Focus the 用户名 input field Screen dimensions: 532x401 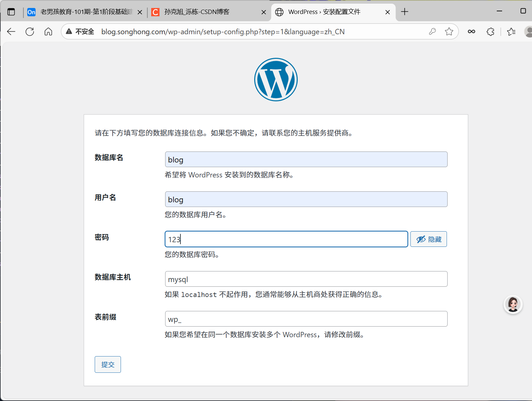pyautogui.click(x=306, y=199)
